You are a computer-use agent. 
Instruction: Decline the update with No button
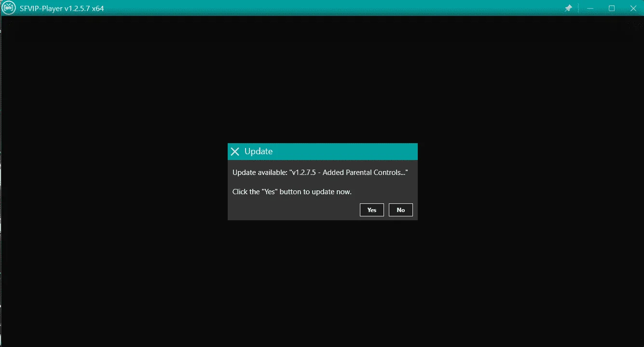tap(400, 210)
